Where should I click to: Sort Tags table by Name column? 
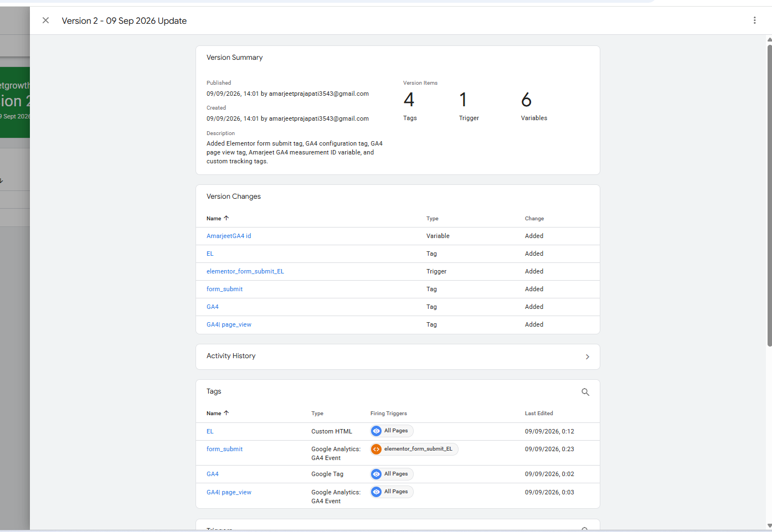(218, 414)
